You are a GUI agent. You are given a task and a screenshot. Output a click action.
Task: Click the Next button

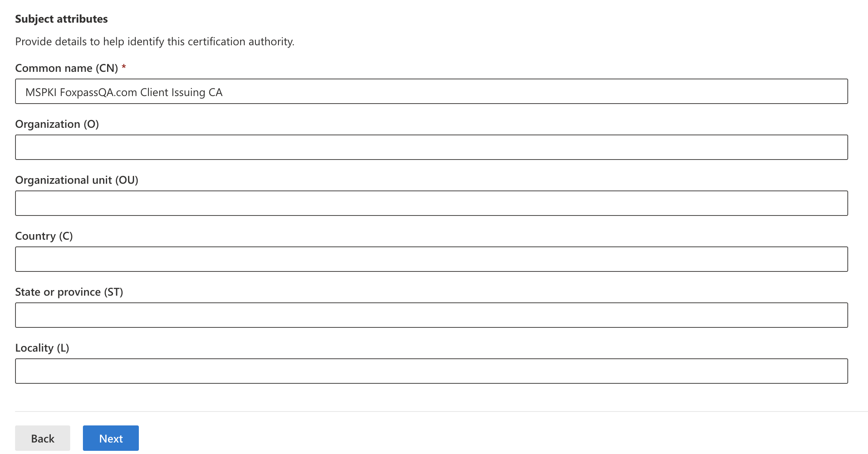tap(110, 438)
